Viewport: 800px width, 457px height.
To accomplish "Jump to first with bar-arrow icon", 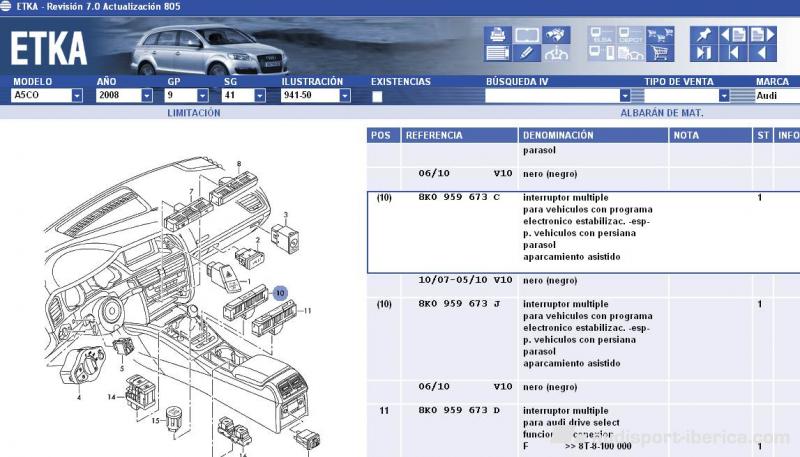I will pyautogui.click(x=733, y=53).
